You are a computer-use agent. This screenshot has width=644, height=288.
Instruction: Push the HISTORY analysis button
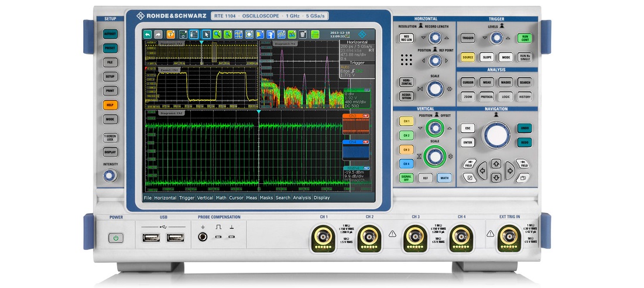coord(525,96)
